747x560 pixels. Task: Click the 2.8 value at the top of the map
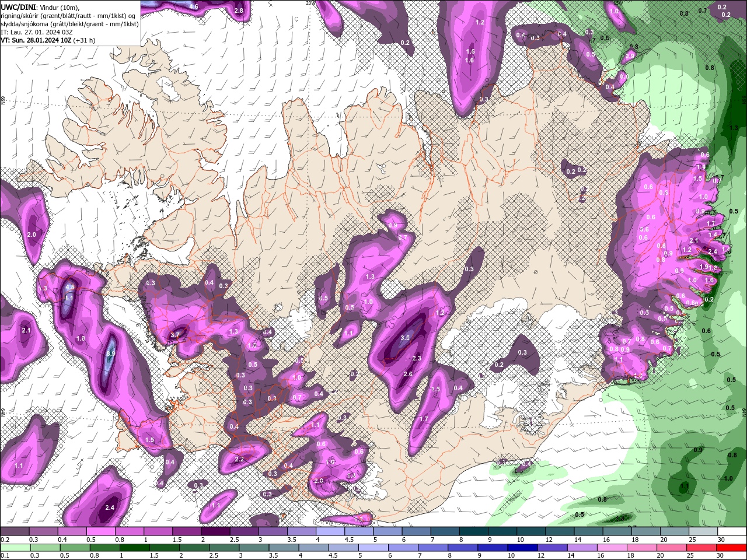(x=238, y=10)
